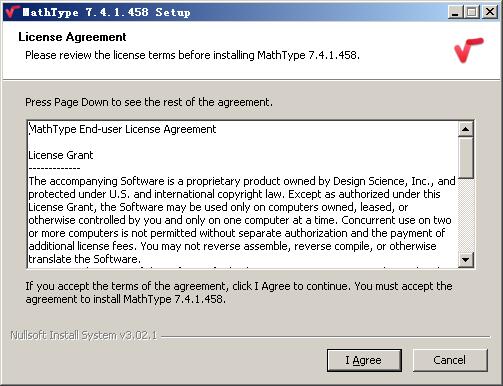Click the Press Page Down instruction text
This screenshot has width=503, height=386.
tap(149, 102)
